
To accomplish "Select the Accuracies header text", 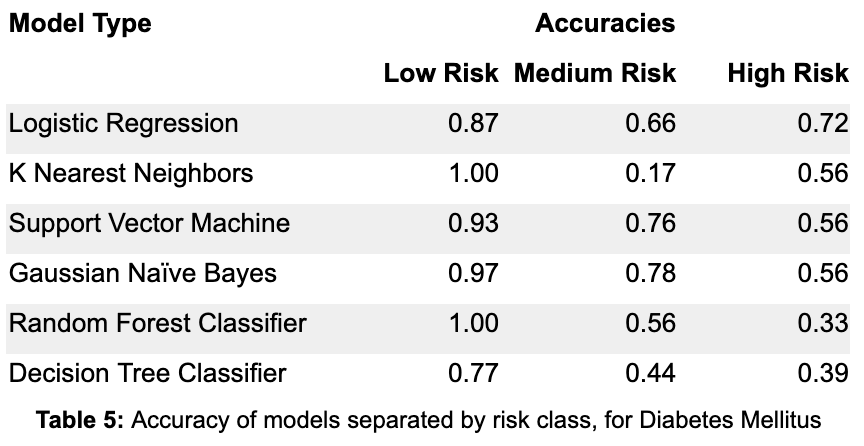I will pyautogui.click(x=605, y=23).
